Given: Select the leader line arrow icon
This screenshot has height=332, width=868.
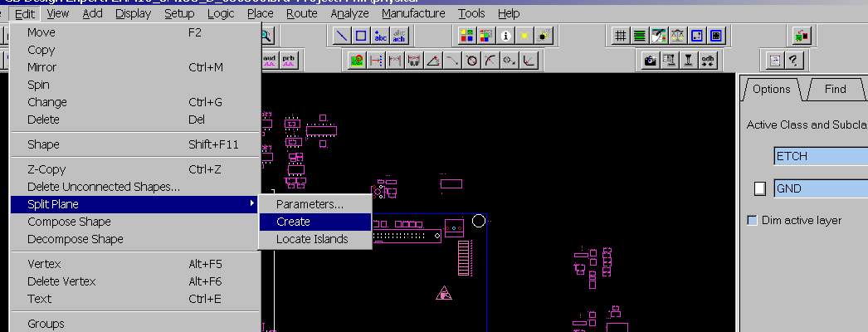Looking at the screenshot, I should (452, 61).
